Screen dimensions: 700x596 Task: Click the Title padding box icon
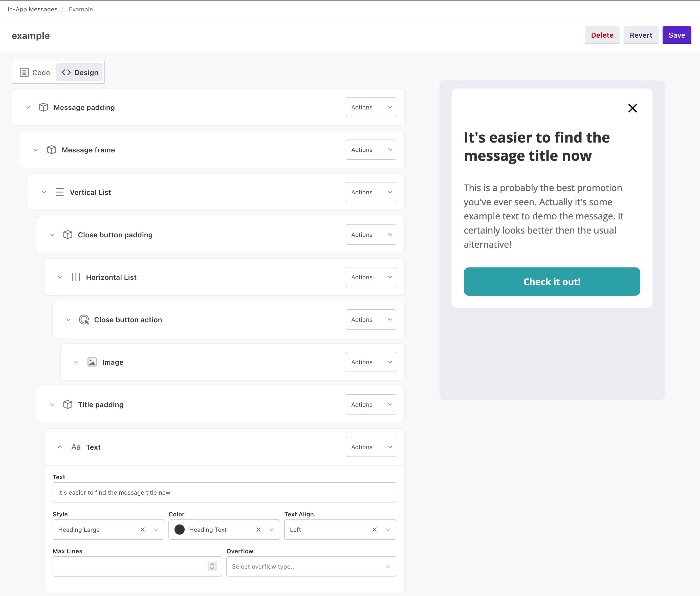68,404
